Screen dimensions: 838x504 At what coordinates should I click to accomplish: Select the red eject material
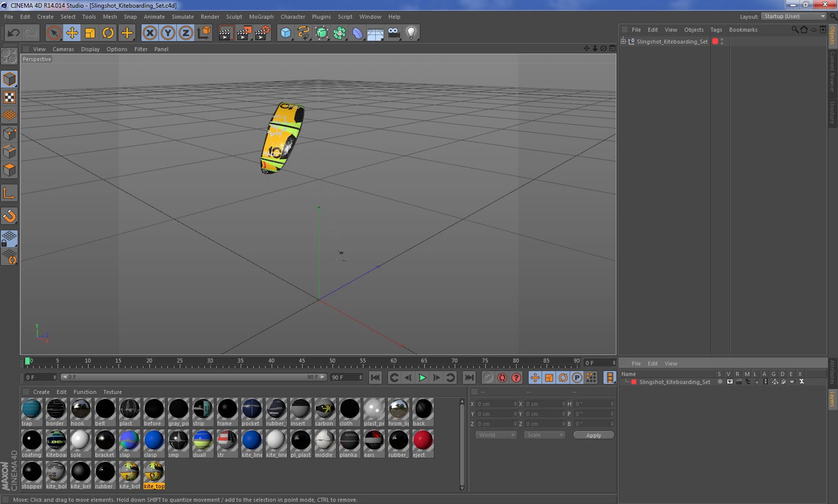tap(423, 444)
